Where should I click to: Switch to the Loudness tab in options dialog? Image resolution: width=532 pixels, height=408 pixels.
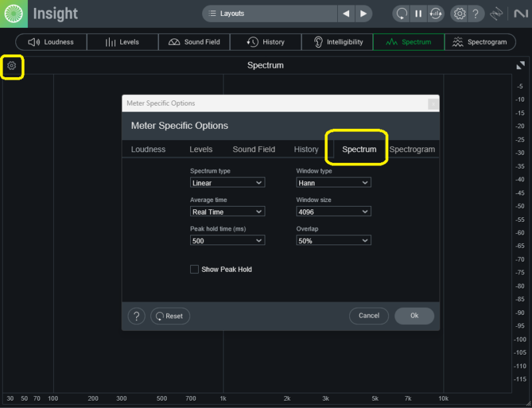click(x=148, y=150)
